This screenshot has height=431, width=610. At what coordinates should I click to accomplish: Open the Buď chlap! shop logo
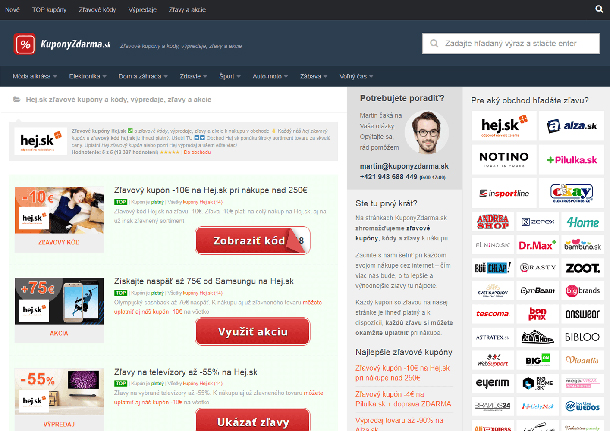tap(493, 268)
